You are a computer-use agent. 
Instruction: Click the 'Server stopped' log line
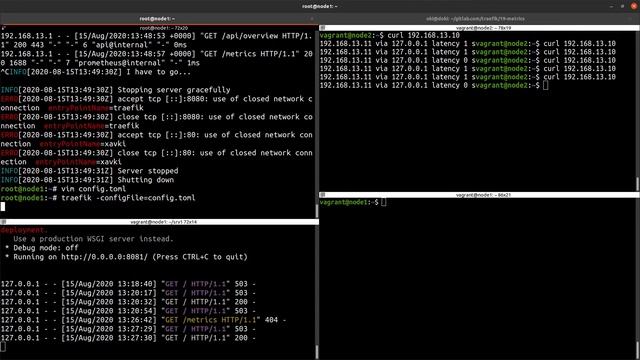click(x=89, y=171)
